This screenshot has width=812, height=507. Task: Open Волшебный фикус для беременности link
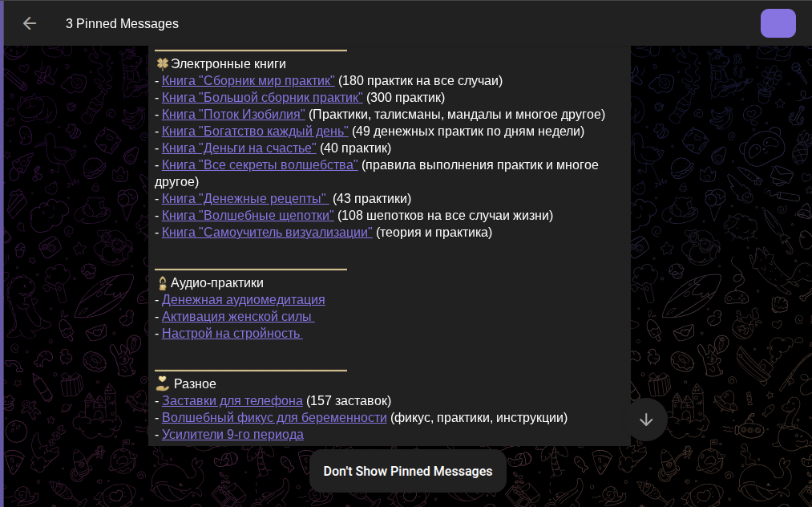(x=274, y=417)
